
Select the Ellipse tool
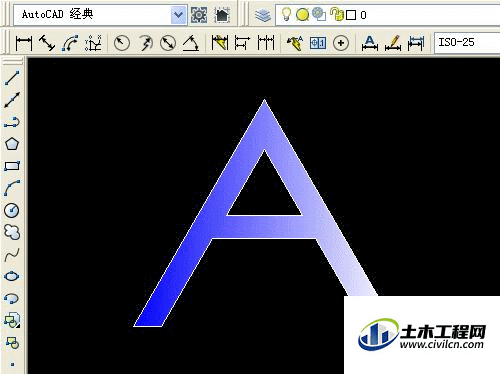tap(12, 277)
